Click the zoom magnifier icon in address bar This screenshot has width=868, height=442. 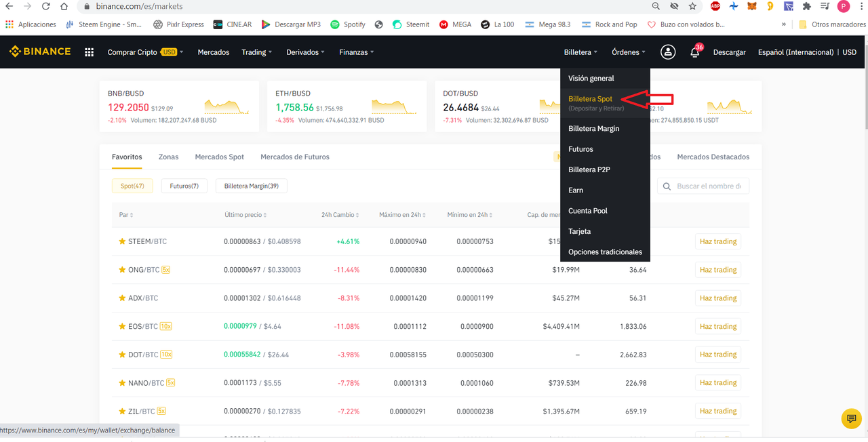[656, 6]
